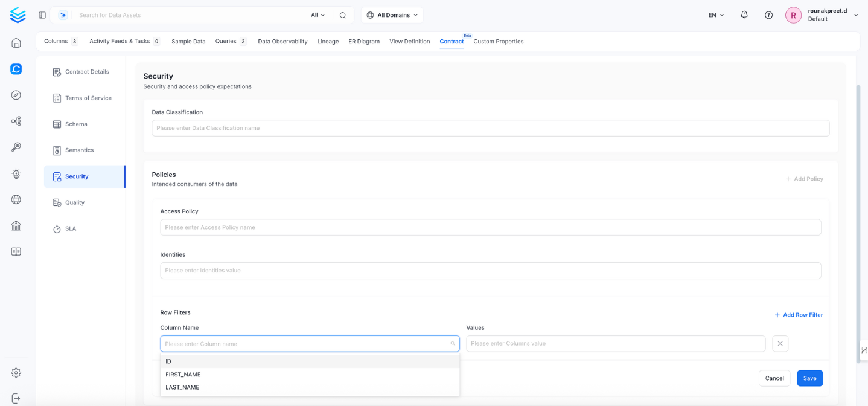Click the Insights lightbulb icon

coord(16,173)
